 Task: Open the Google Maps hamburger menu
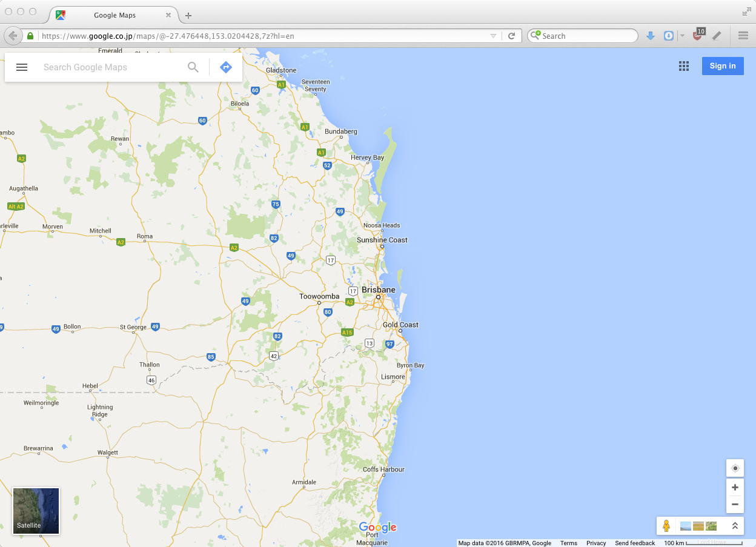pyautogui.click(x=22, y=67)
